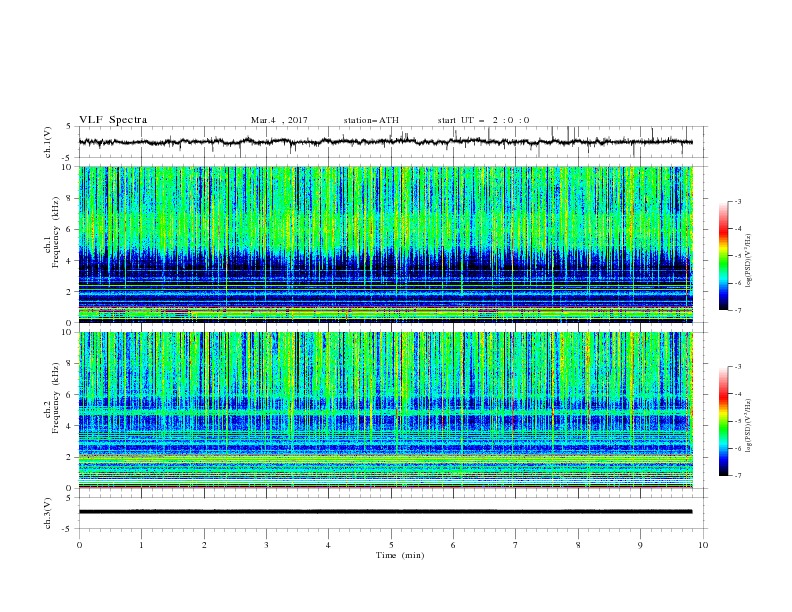Click inside the ch.1 spectrogram panel
This screenshot has width=792, height=612.
[x=385, y=244]
